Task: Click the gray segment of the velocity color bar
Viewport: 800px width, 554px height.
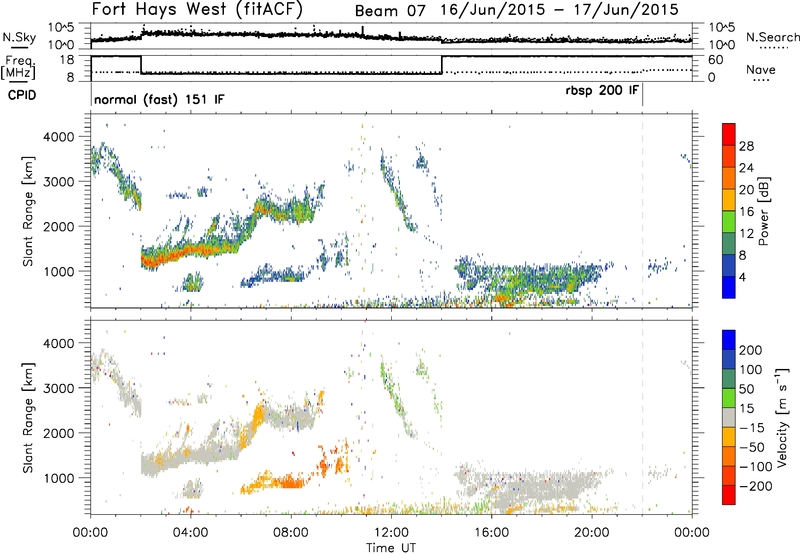Action: click(x=729, y=417)
